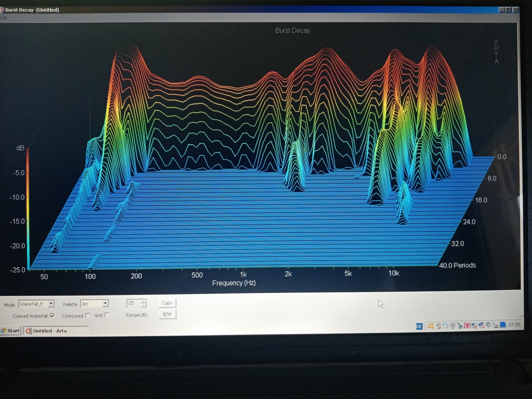Open the Windows Start menu
Image resolution: width=532 pixels, height=399 pixels.
[10, 331]
